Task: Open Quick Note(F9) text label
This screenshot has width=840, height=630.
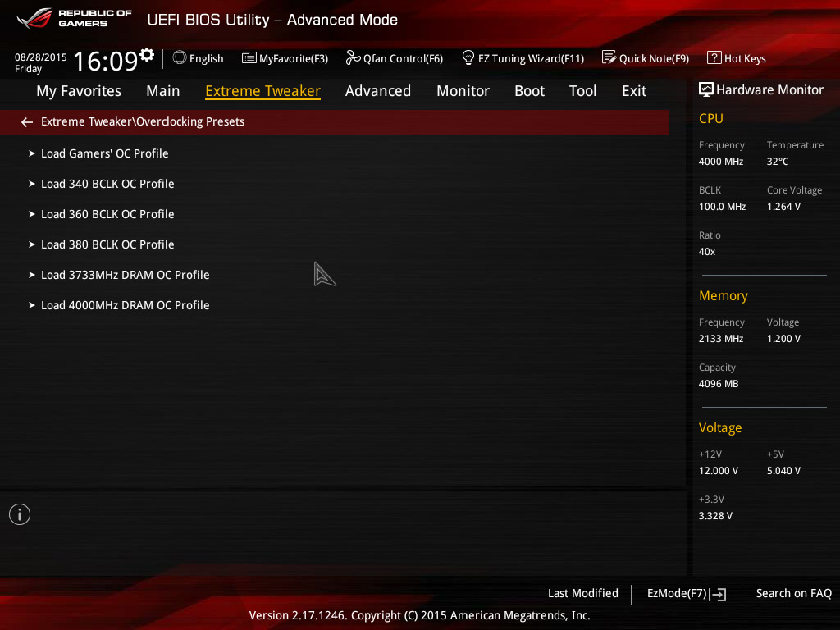Action: [654, 58]
